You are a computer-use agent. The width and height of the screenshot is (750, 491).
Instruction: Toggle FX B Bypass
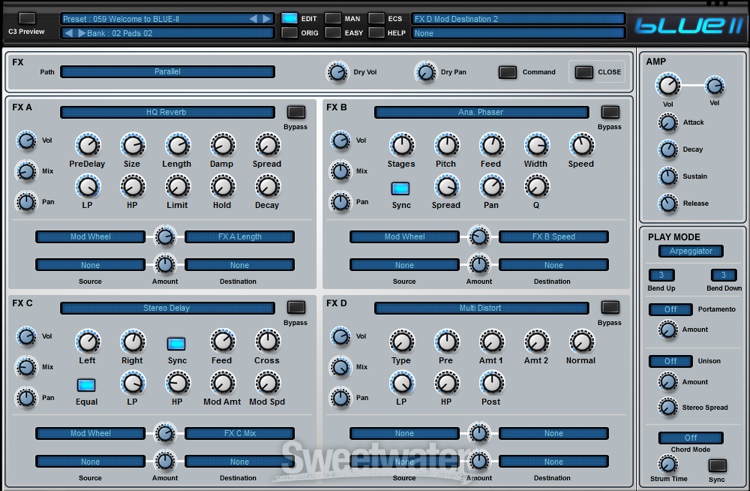pyautogui.click(x=610, y=112)
